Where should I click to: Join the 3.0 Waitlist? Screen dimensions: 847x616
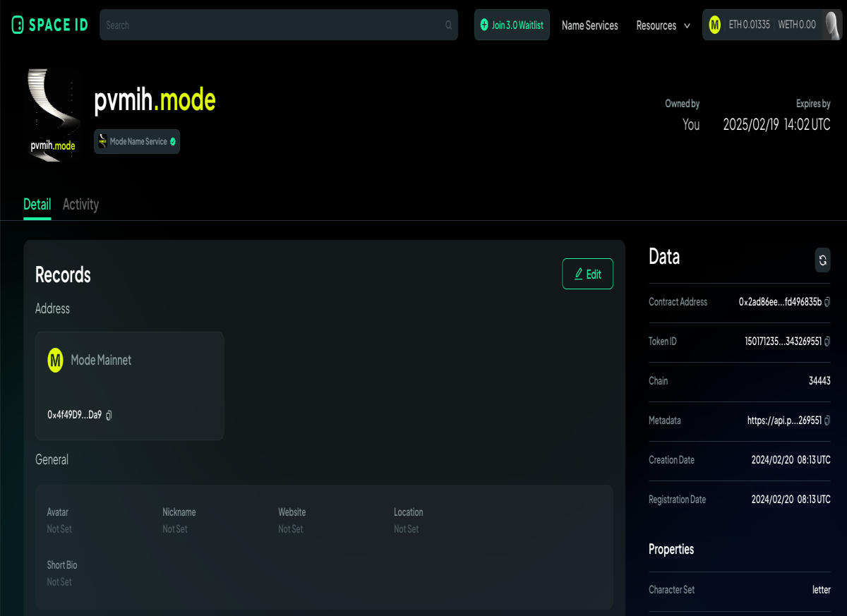pyautogui.click(x=512, y=25)
